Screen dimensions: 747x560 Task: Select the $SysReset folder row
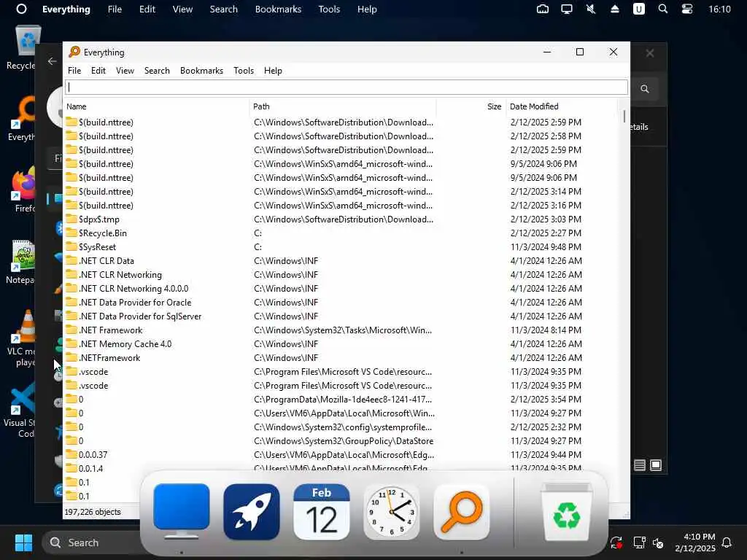(x=341, y=247)
